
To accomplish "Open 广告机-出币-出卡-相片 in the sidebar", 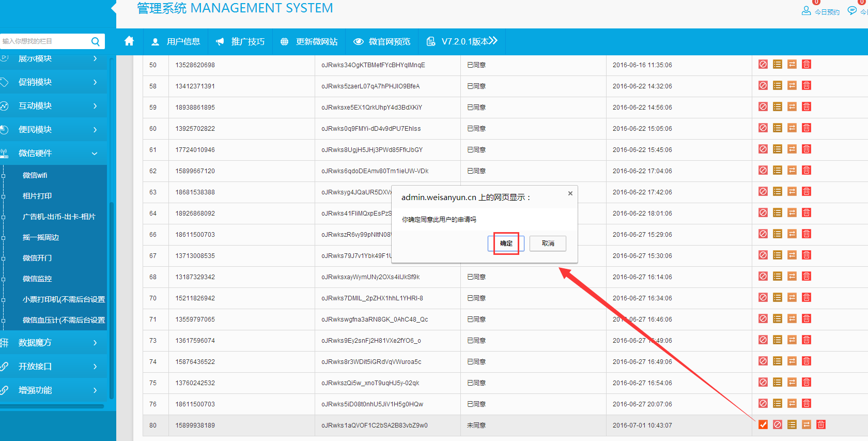I will (59, 217).
